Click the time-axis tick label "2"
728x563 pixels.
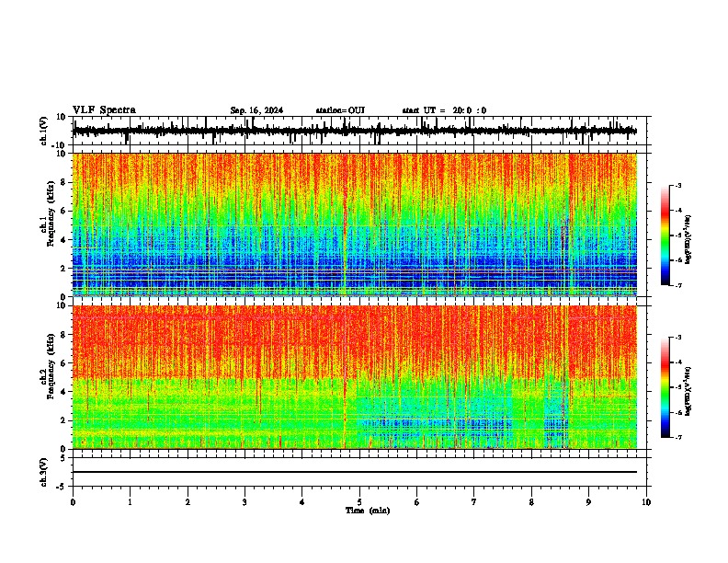click(x=188, y=502)
